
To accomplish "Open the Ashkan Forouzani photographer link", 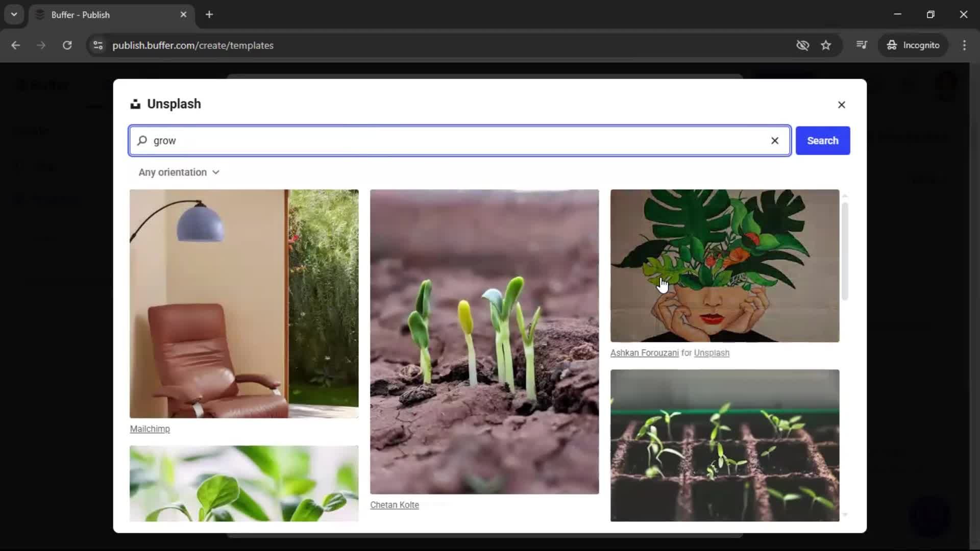I will point(644,353).
